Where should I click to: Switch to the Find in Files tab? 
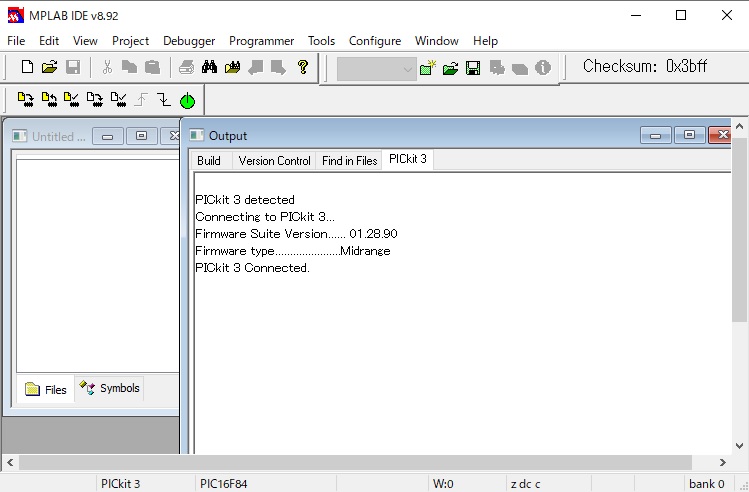point(349,160)
